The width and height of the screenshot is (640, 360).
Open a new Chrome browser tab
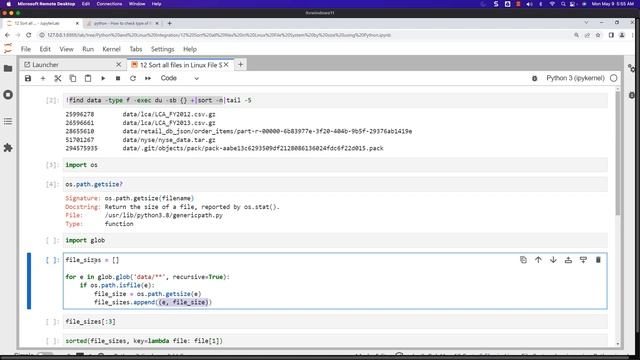[169, 23]
